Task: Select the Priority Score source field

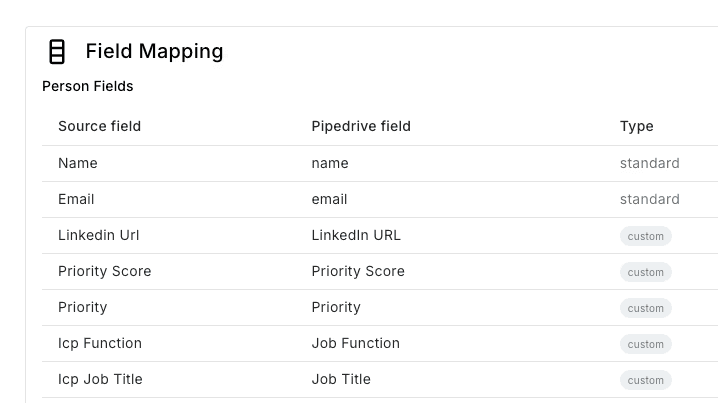Action: (x=104, y=271)
